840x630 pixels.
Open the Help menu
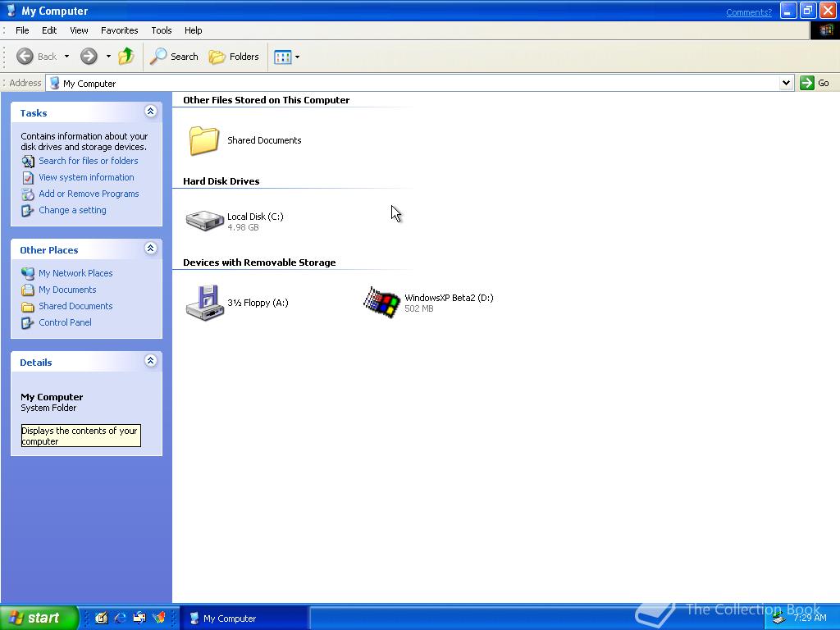coord(194,30)
